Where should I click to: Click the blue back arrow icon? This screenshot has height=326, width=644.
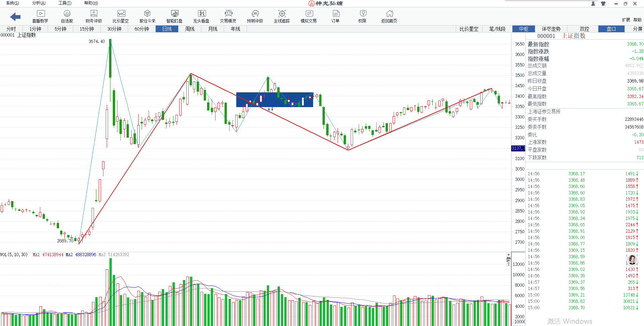[x=15, y=16]
